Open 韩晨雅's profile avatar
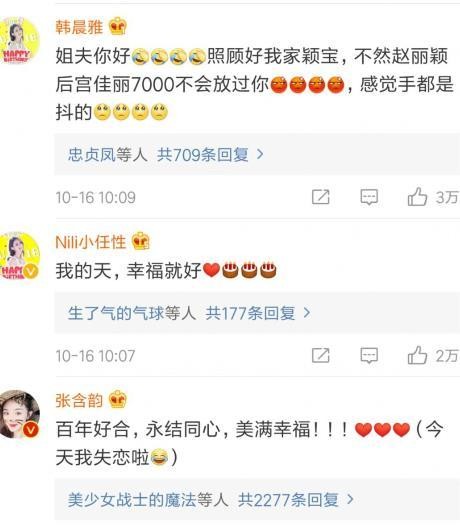The width and height of the screenshot is (460, 527). pyautogui.click(x=19, y=41)
